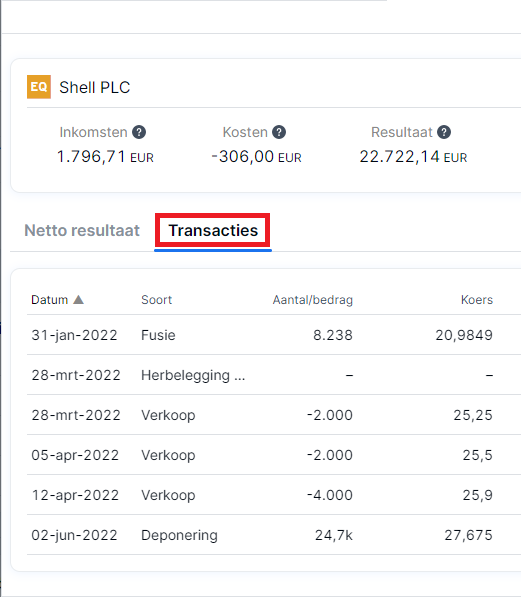Select the 05-apr-2022 Verkoop row
Viewport: 521px width, 597px height.
274,455
